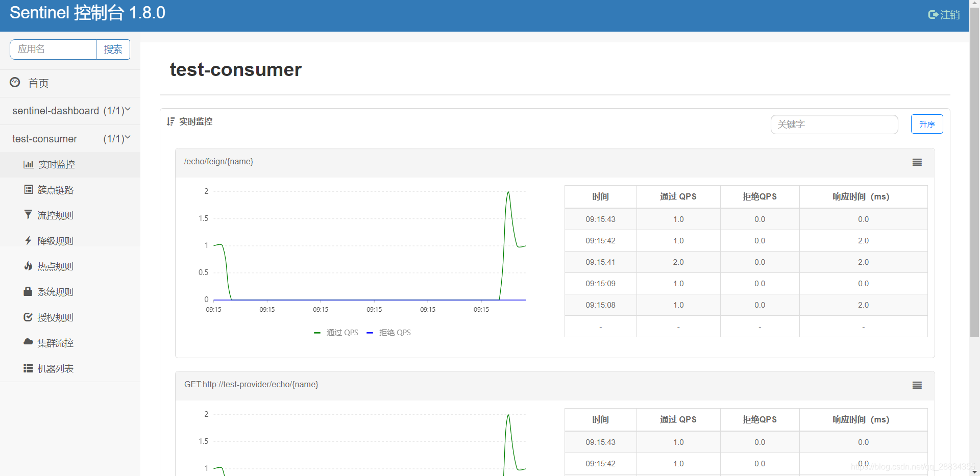Screen dimensions: 980x476
Task: Toggle 拒绝 QPS legend in first chart
Action: point(389,333)
